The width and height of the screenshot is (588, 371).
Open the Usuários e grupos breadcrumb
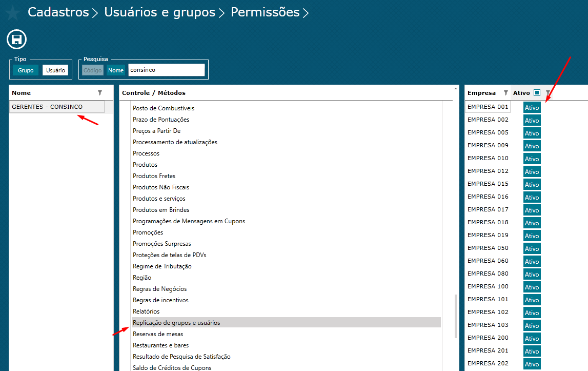(x=159, y=12)
